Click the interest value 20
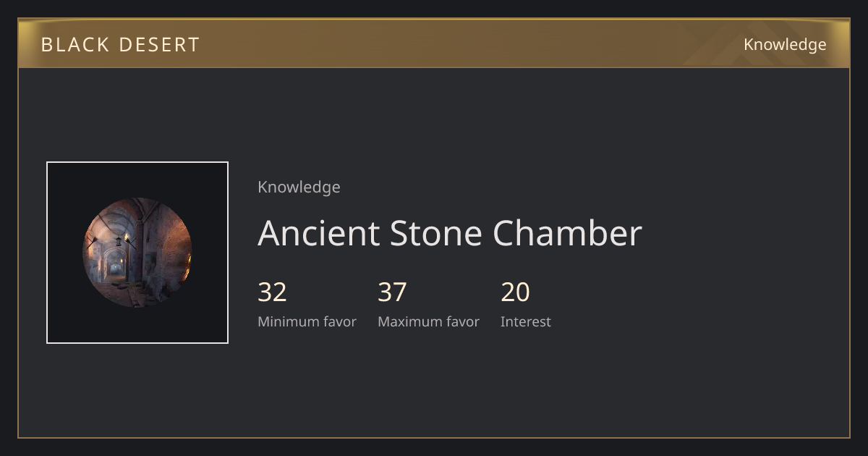Image resolution: width=868 pixels, height=456 pixels. 515,292
